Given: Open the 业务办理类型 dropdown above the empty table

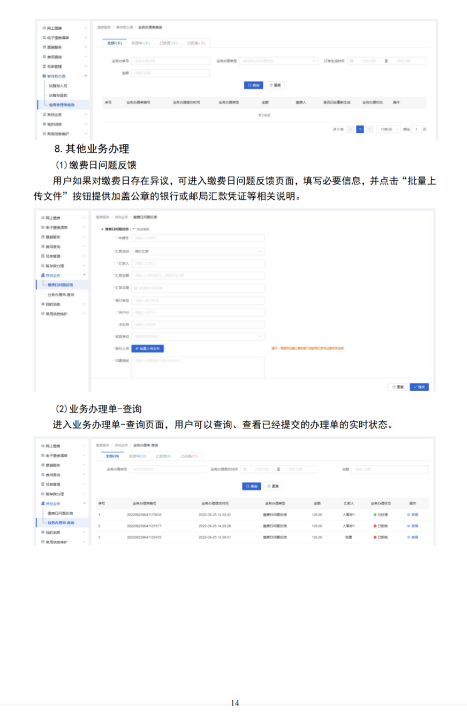Looking at the screenshot, I should tap(278, 61).
